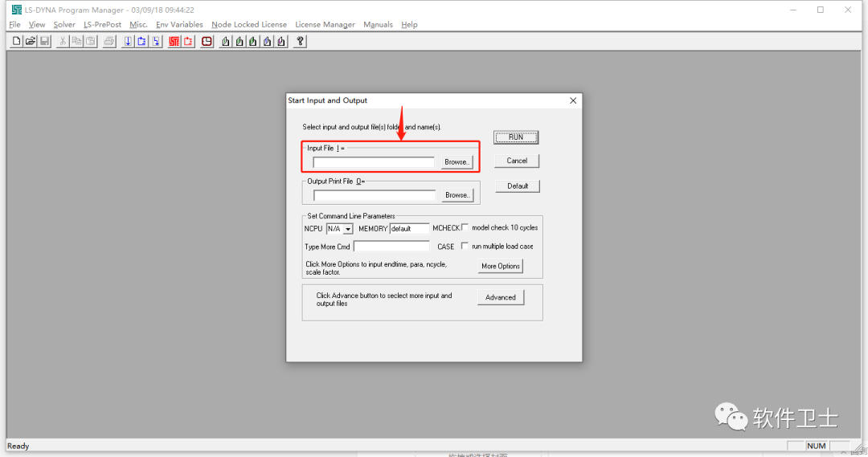This screenshot has height=457, width=868.
Task: Click the Copy toolbar icon
Action: [76, 41]
